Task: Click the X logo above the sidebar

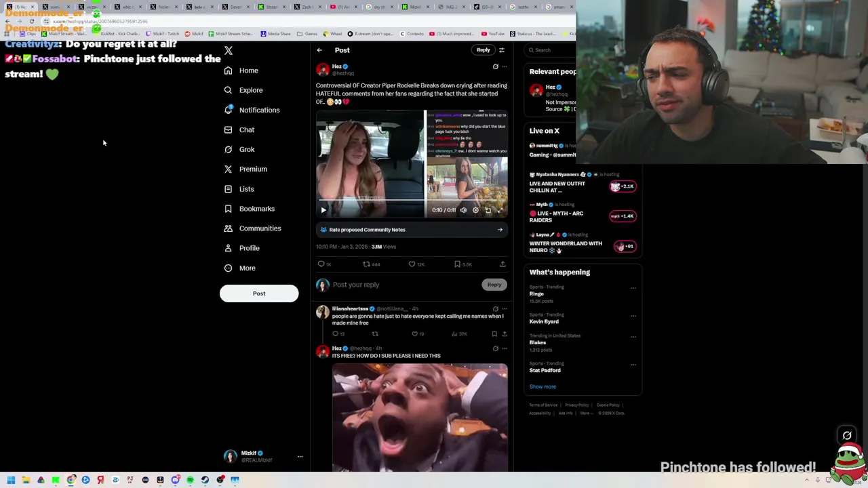Action: 229,51
